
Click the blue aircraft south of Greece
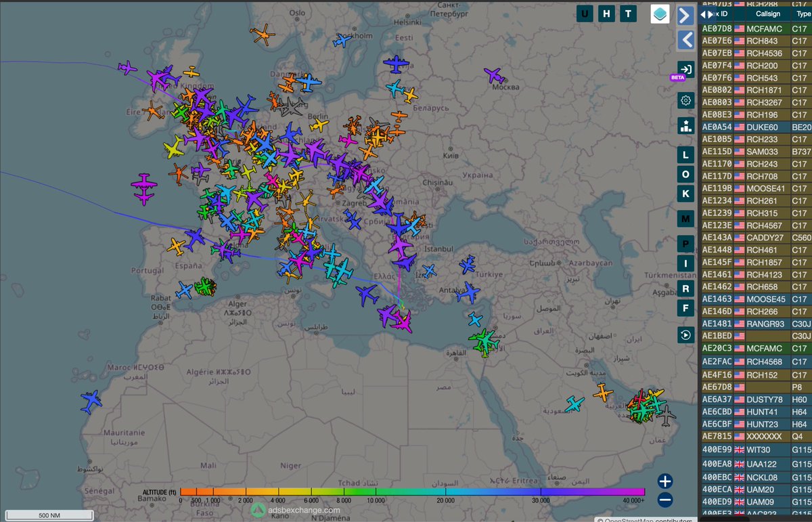click(367, 295)
